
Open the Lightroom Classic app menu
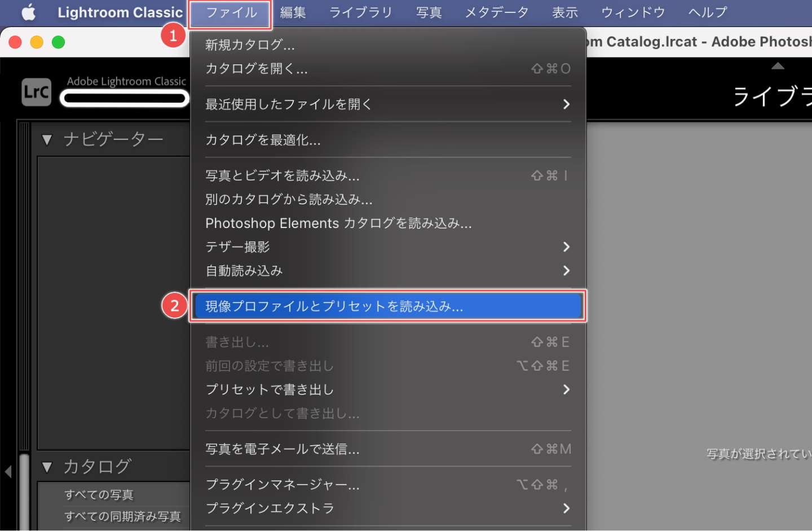click(x=120, y=12)
